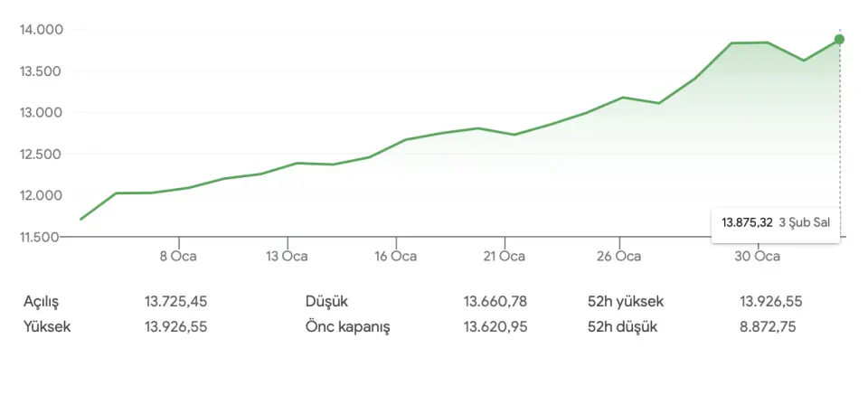The image size is (868, 414).
Task: Click the 3 Şub Sal tooltip date
Action: (804, 221)
